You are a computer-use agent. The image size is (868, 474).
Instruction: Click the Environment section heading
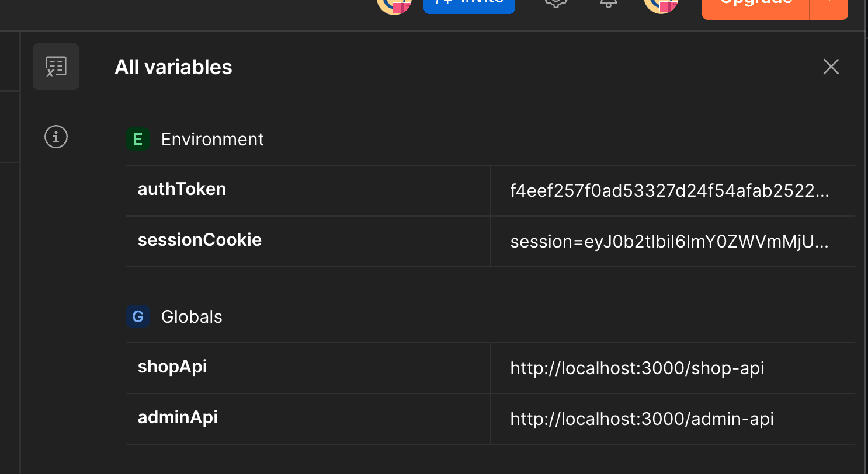[x=212, y=140]
